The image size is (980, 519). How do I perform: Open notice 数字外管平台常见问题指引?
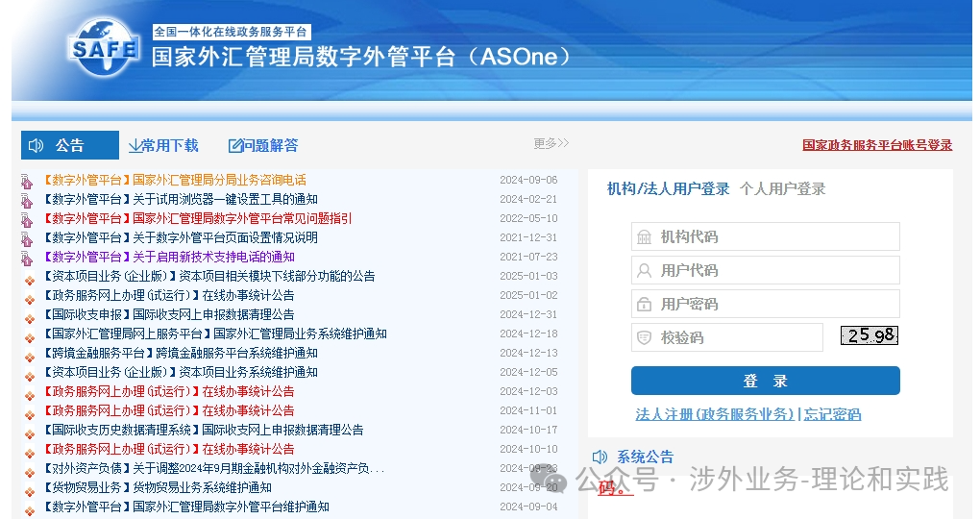coord(198,219)
